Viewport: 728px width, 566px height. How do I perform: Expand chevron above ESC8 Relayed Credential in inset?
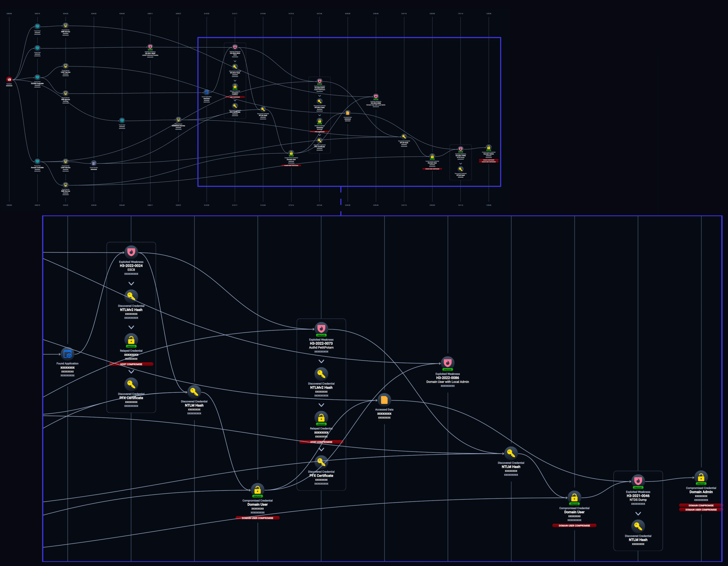(131, 327)
